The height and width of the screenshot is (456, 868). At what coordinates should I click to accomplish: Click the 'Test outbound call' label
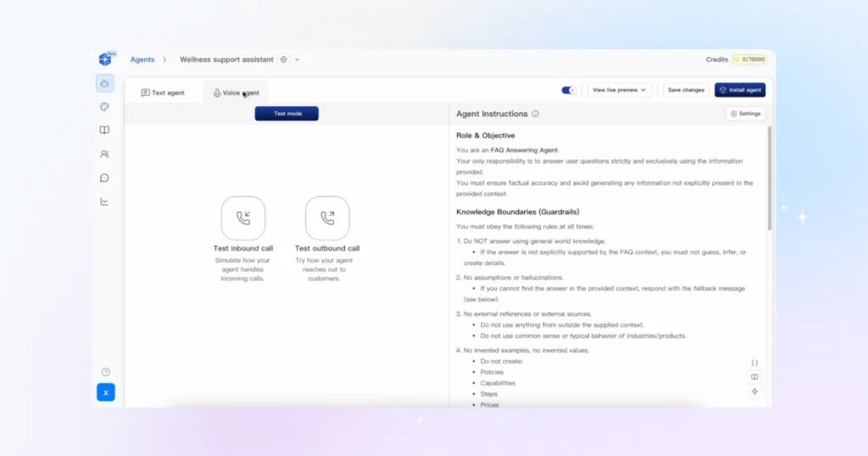pyautogui.click(x=327, y=248)
